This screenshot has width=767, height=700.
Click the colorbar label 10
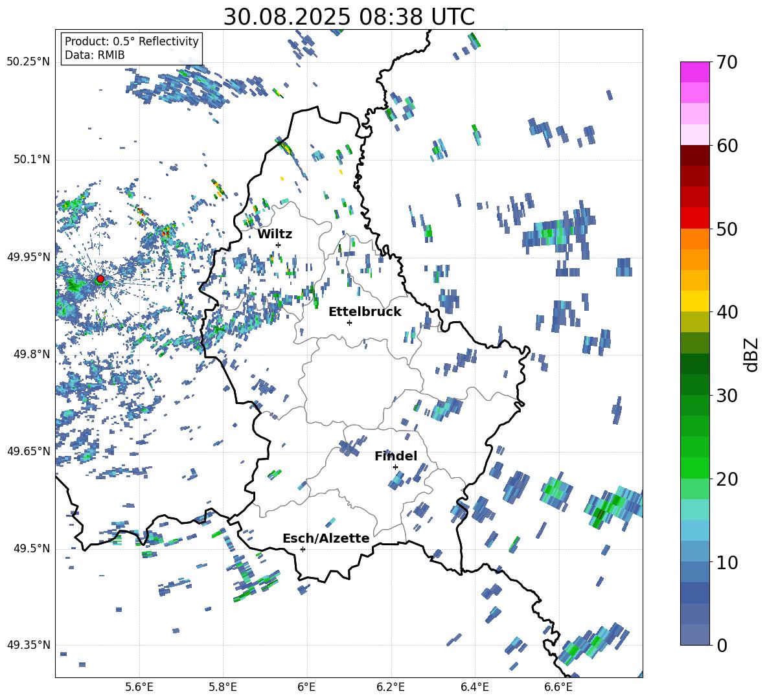click(727, 562)
